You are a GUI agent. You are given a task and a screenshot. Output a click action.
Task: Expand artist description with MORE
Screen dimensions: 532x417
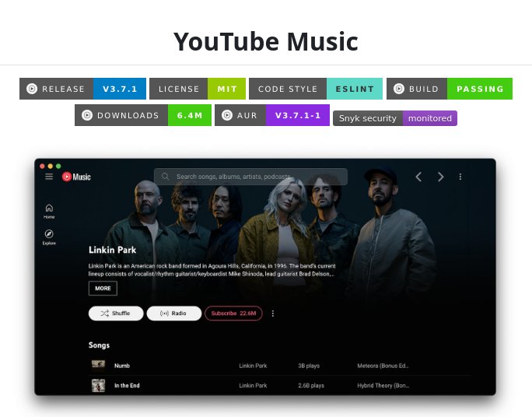pos(103,289)
